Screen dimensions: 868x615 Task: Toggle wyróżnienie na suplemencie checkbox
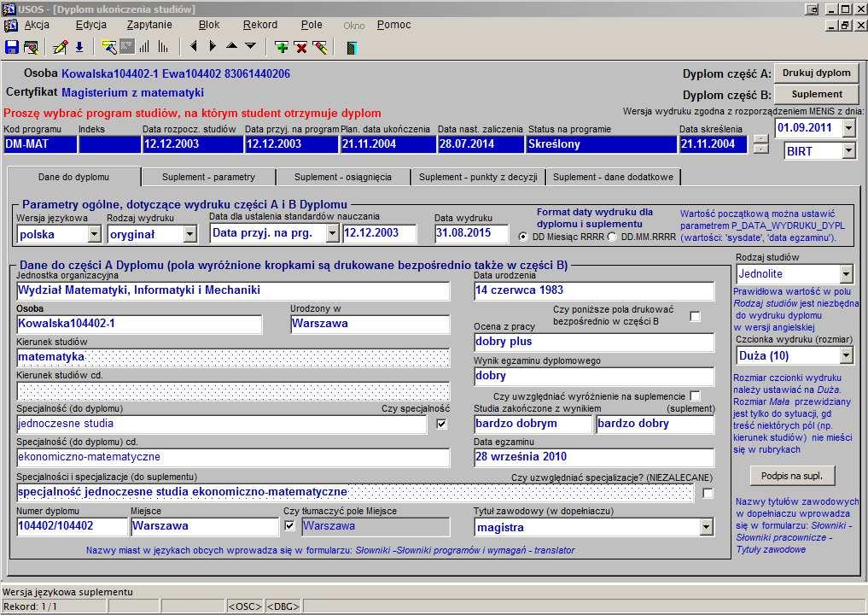click(x=695, y=395)
